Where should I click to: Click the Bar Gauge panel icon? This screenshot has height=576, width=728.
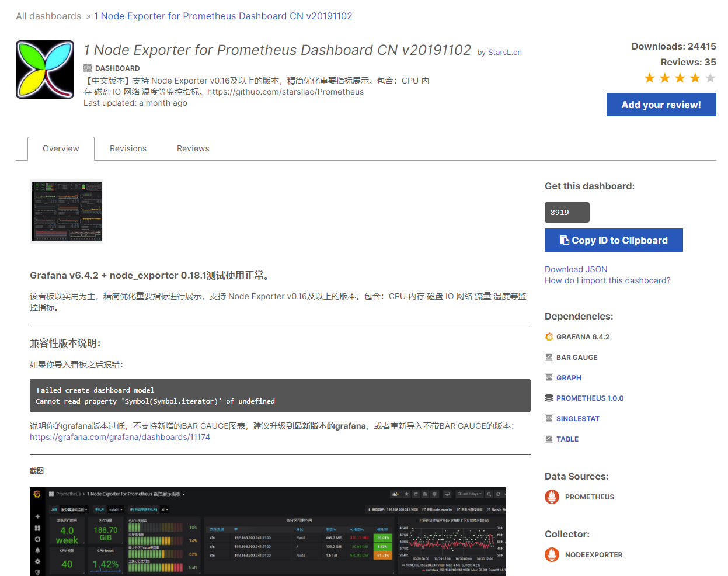tap(549, 358)
